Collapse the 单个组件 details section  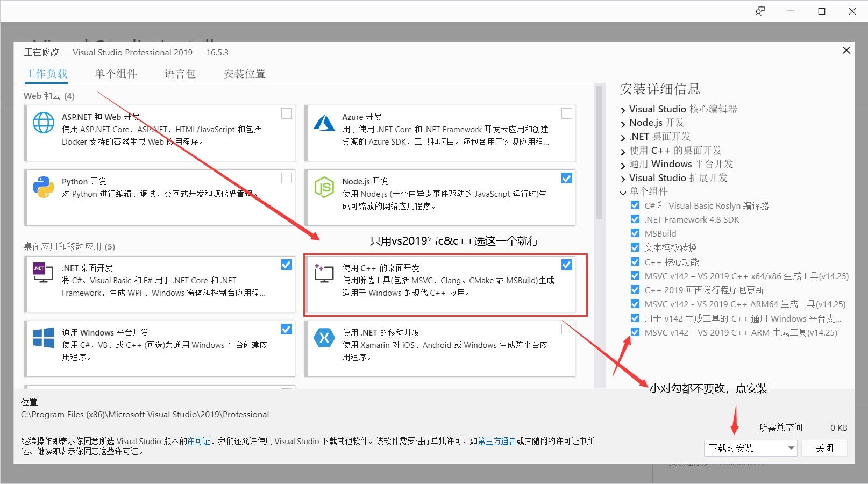click(x=623, y=193)
